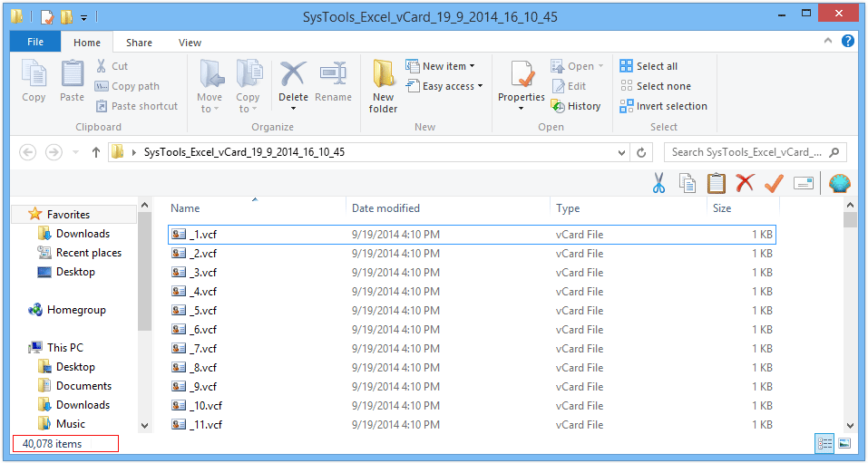Click Invert selection in the ribbon
The width and height of the screenshot is (868, 463).
coord(663,106)
